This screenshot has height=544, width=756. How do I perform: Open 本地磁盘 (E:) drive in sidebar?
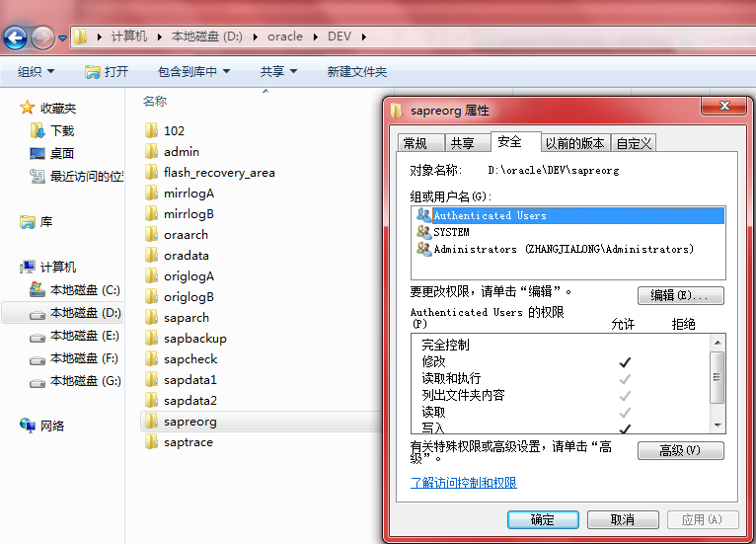[74, 336]
